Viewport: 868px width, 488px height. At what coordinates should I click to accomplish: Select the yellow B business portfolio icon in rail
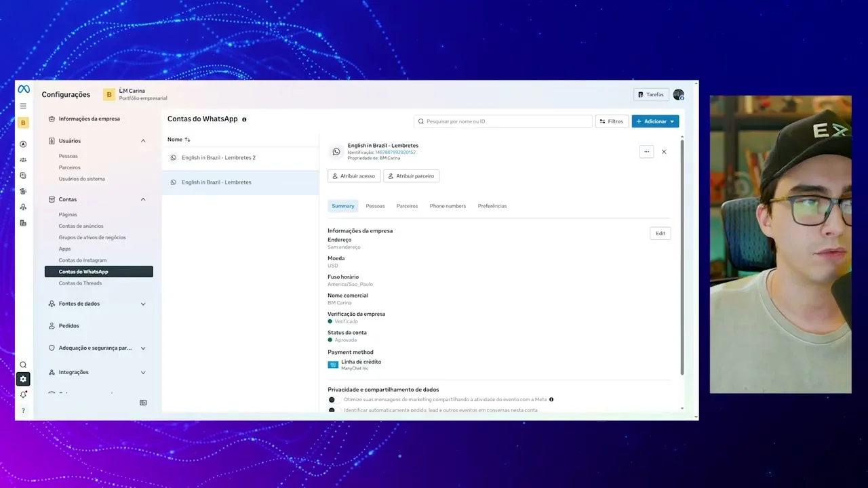tap(23, 123)
